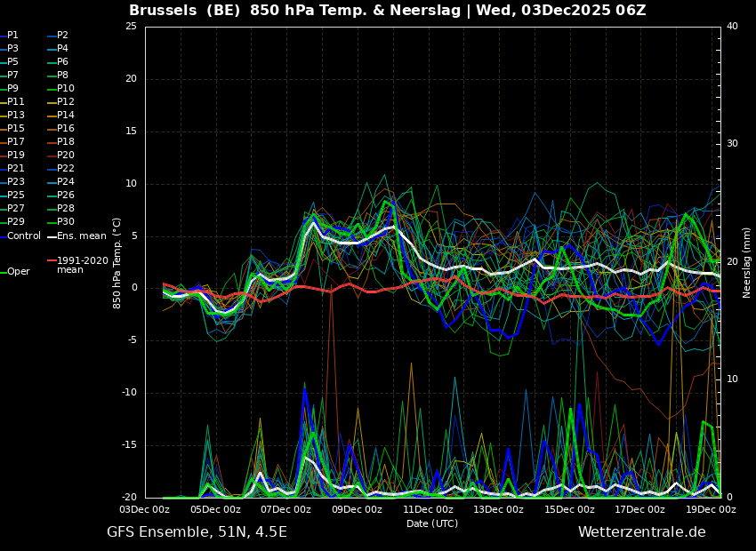
Task: Click the P30 legend entry
Action: coord(60,221)
